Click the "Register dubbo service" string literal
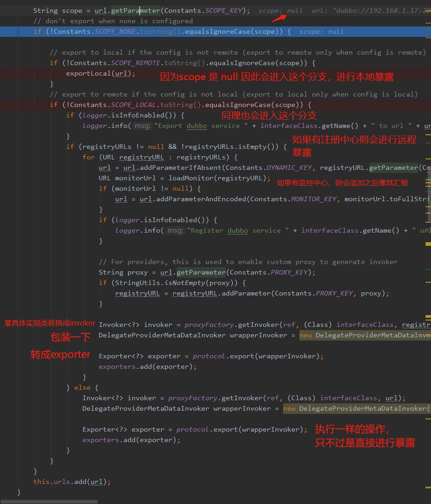This screenshot has height=504, width=431. click(238, 230)
